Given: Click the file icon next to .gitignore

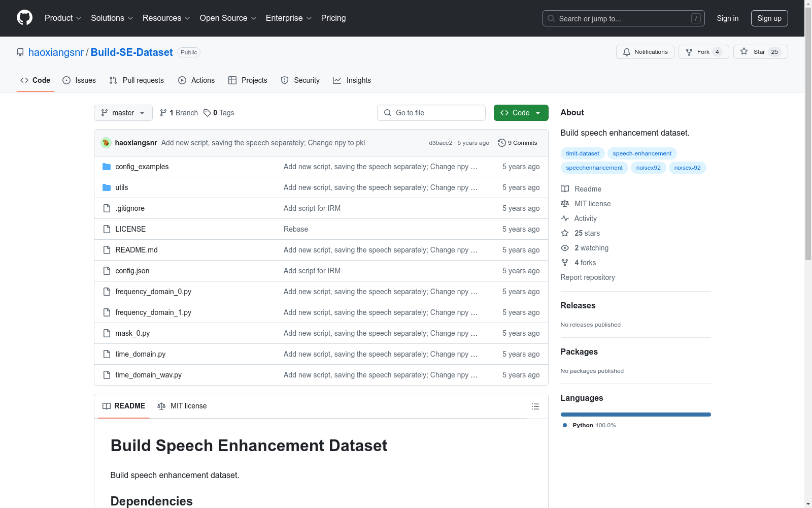Looking at the screenshot, I should coord(107,208).
